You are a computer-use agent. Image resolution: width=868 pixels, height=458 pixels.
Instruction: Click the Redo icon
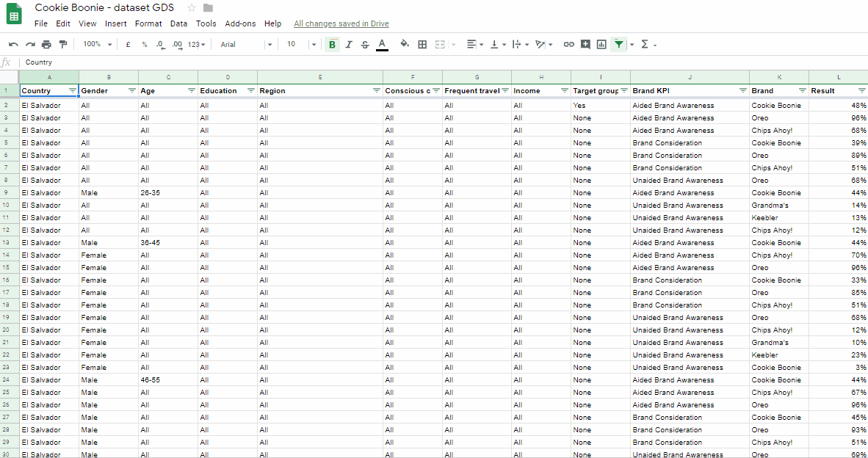30,44
